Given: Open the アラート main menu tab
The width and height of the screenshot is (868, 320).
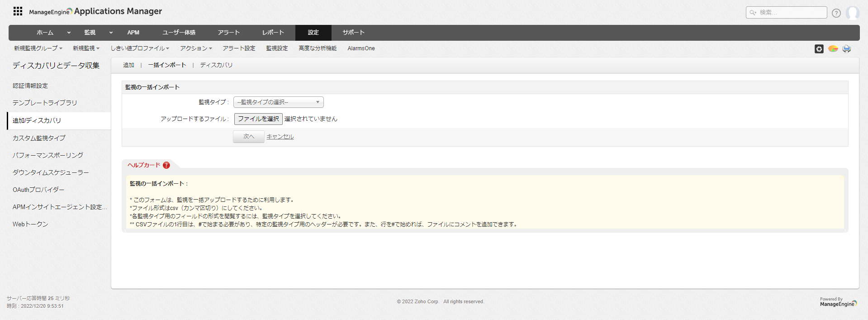Looking at the screenshot, I should pos(228,33).
